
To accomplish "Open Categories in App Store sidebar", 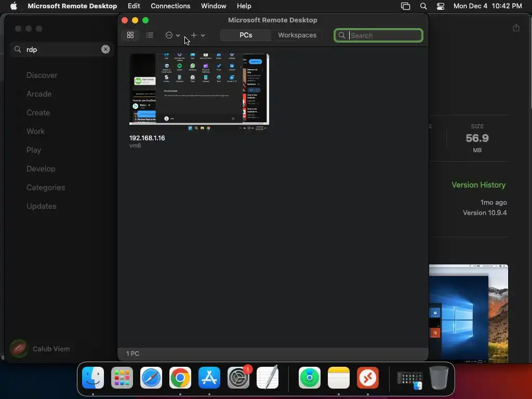I will 46,187.
